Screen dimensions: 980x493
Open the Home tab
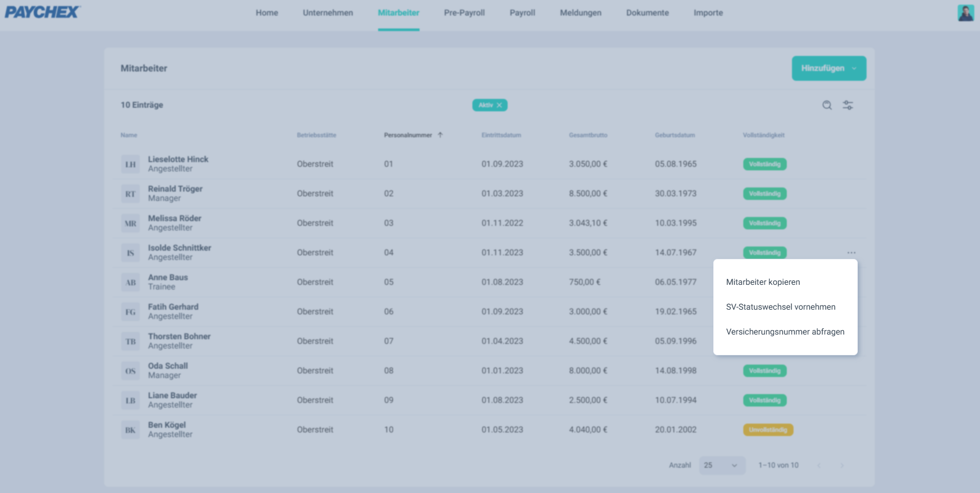(x=267, y=12)
